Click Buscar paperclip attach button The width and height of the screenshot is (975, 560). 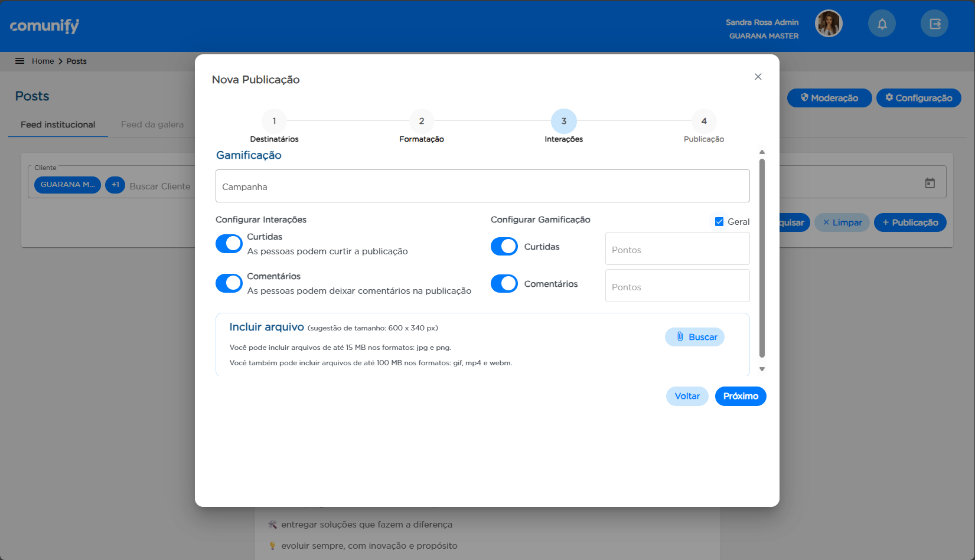coord(694,337)
